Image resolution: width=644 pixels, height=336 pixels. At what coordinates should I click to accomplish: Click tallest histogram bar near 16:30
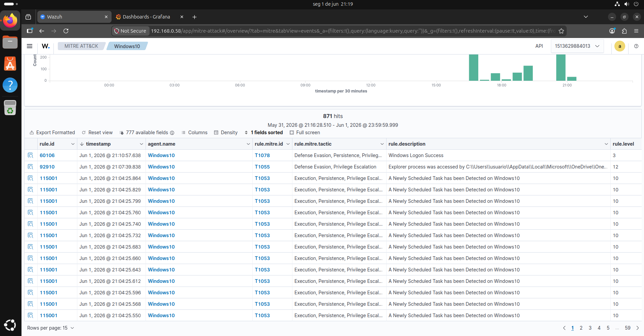tap(474, 68)
